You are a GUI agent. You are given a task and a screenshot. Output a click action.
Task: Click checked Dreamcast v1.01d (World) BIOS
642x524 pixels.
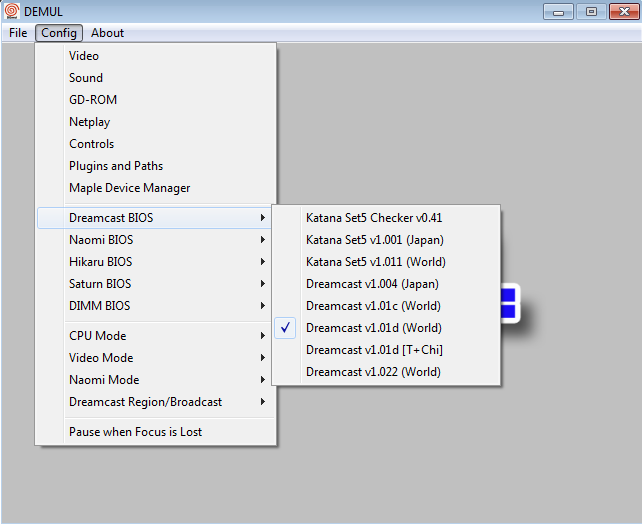(386, 328)
